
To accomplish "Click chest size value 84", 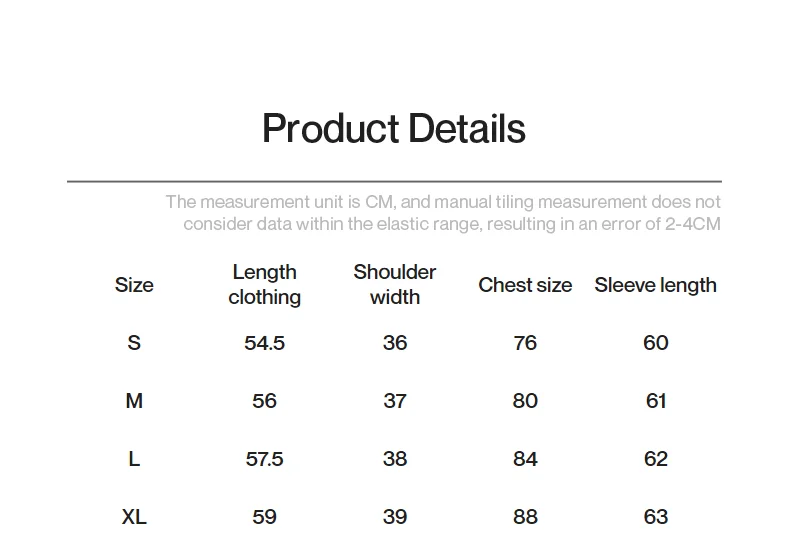I will [525, 459].
